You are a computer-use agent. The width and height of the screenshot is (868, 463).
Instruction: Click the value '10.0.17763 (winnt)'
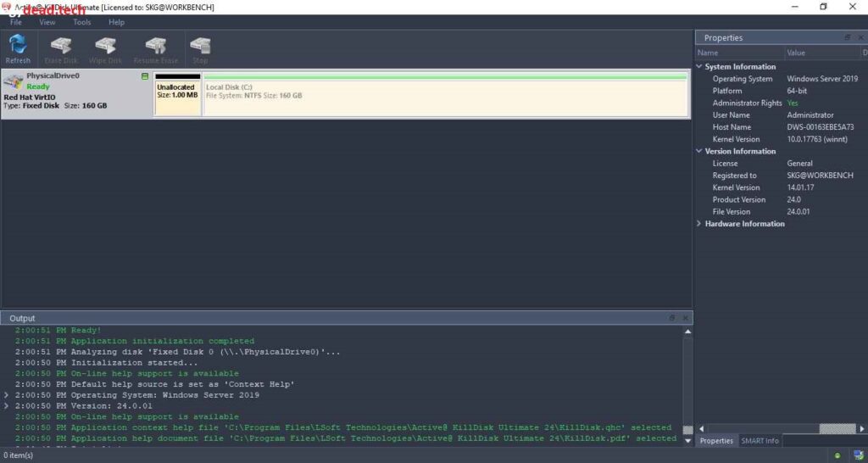click(817, 140)
